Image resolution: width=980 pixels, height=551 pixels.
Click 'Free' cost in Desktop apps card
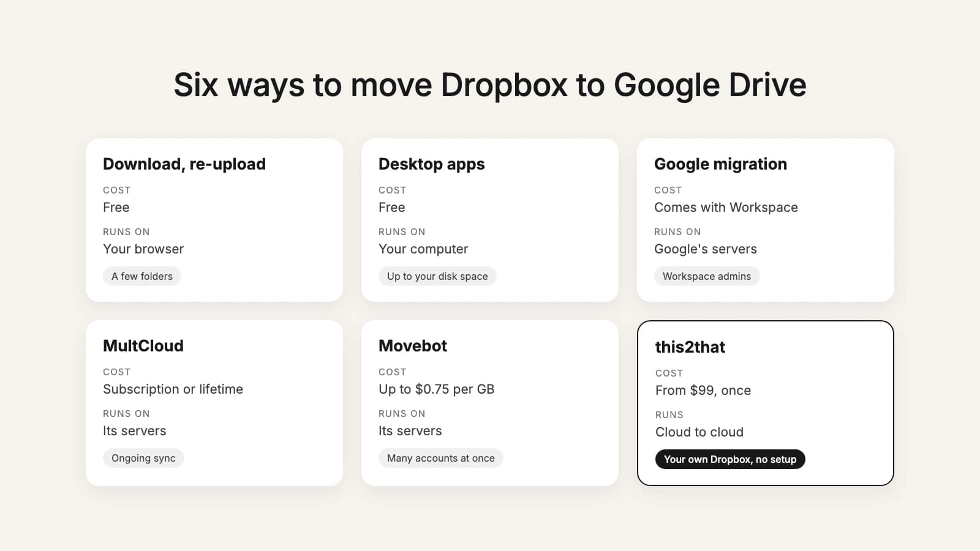(392, 208)
